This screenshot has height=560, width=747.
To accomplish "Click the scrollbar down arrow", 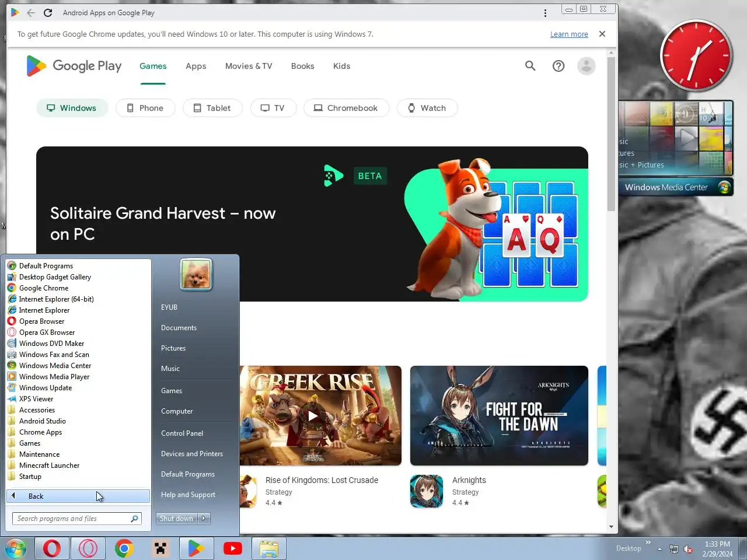I will tap(611, 527).
